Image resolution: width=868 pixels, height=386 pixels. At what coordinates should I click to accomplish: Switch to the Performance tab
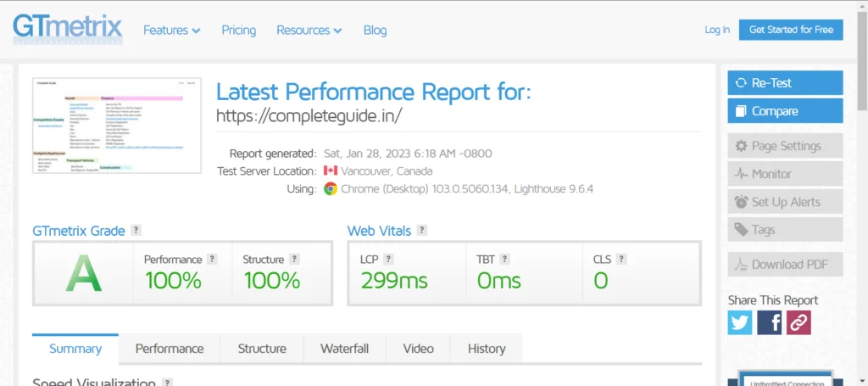(x=170, y=349)
